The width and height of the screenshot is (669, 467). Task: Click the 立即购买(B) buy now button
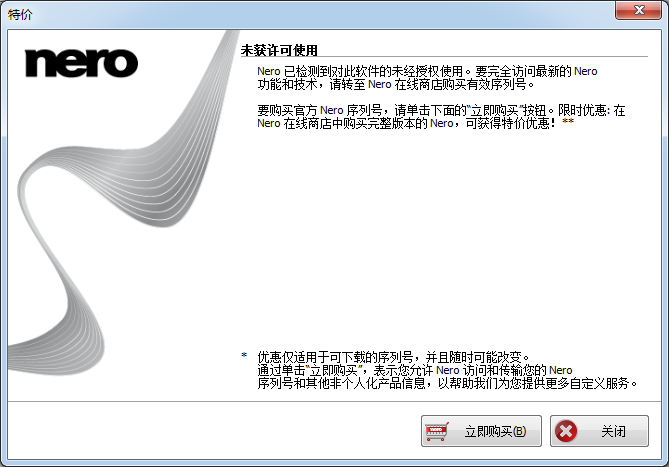481,431
